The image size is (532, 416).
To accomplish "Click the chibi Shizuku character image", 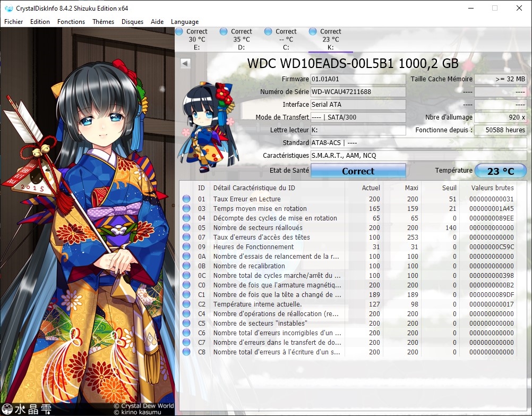I will (208, 128).
